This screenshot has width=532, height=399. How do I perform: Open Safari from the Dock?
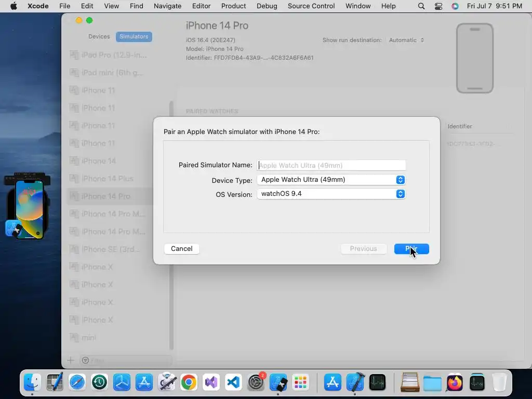[77, 382]
